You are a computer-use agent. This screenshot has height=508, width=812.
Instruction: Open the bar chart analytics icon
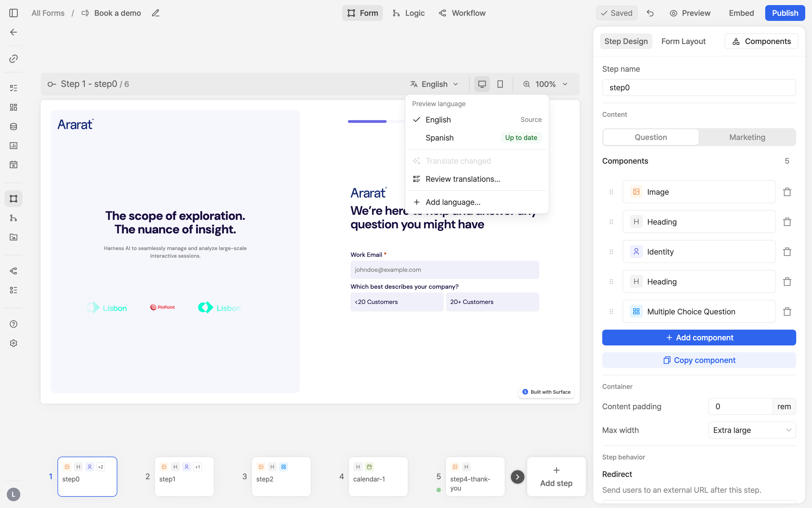click(x=14, y=145)
